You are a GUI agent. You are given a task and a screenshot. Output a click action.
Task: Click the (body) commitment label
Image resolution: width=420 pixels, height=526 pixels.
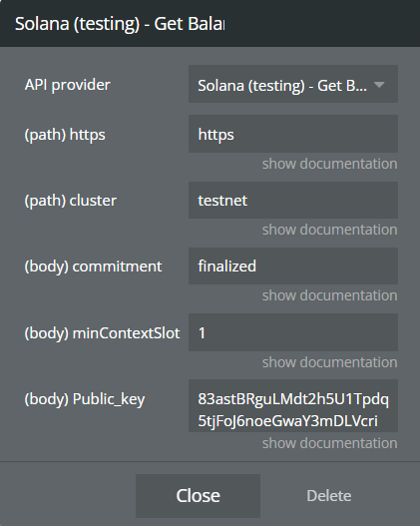coord(93,266)
